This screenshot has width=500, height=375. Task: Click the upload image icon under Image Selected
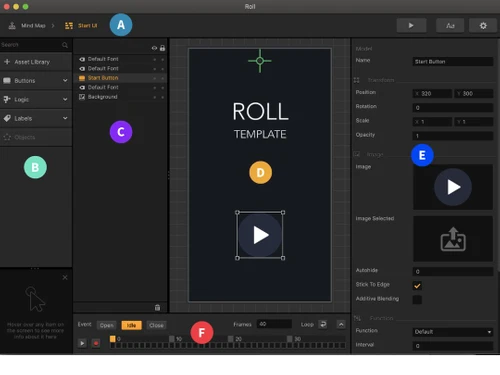453,239
